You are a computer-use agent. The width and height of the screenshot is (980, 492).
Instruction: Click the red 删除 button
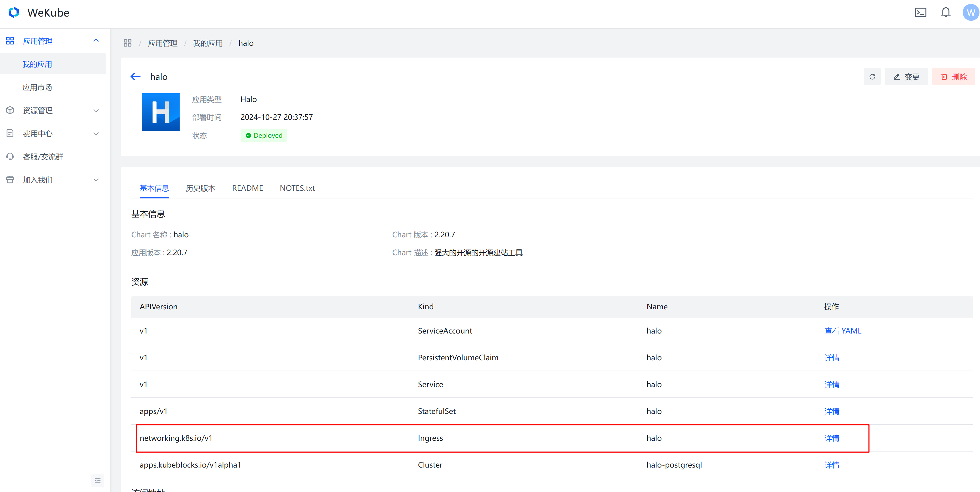[x=953, y=76]
